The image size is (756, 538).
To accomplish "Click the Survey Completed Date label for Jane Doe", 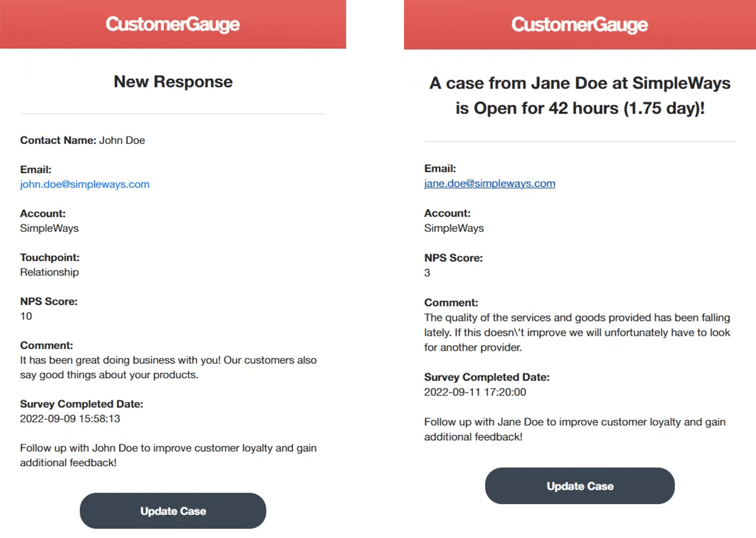I will [x=486, y=377].
